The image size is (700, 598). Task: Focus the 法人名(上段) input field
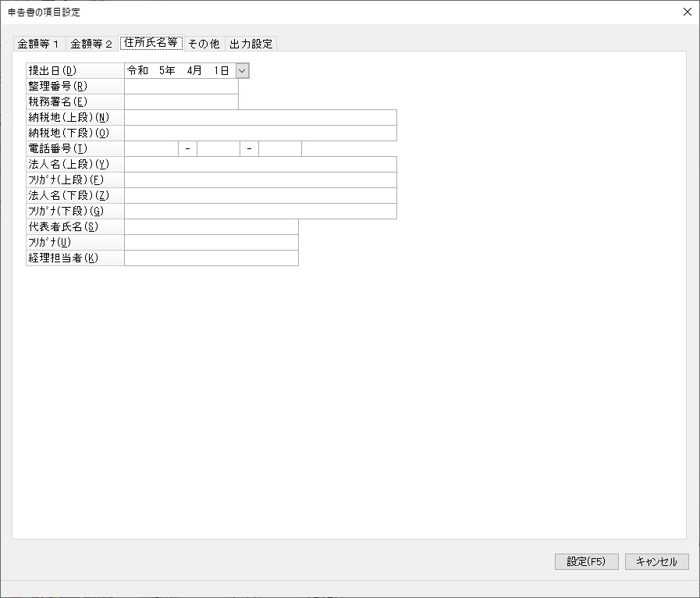pos(260,165)
